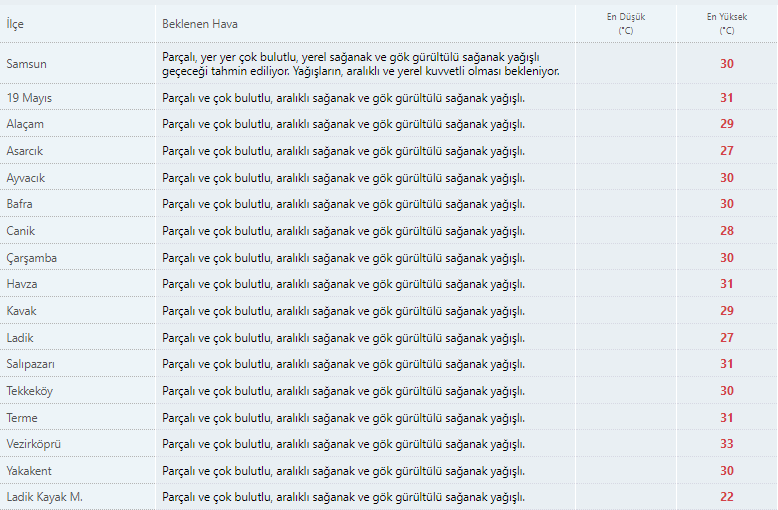The height and width of the screenshot is (510, 778).
Task: Select the Canik district name
Action: point(20,231)
